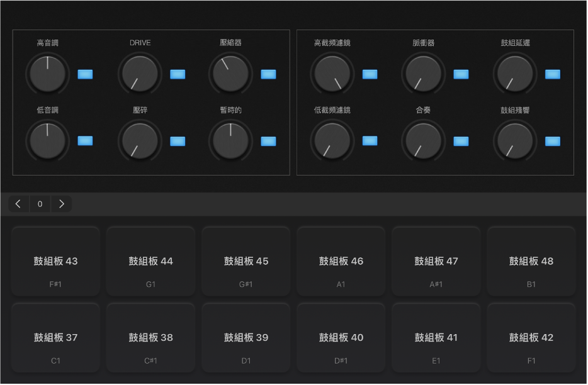This screenshot has height=385, width=588.
Task: Click the 低截頻濾鏡 knob
Action: click(x=332, y=141)
